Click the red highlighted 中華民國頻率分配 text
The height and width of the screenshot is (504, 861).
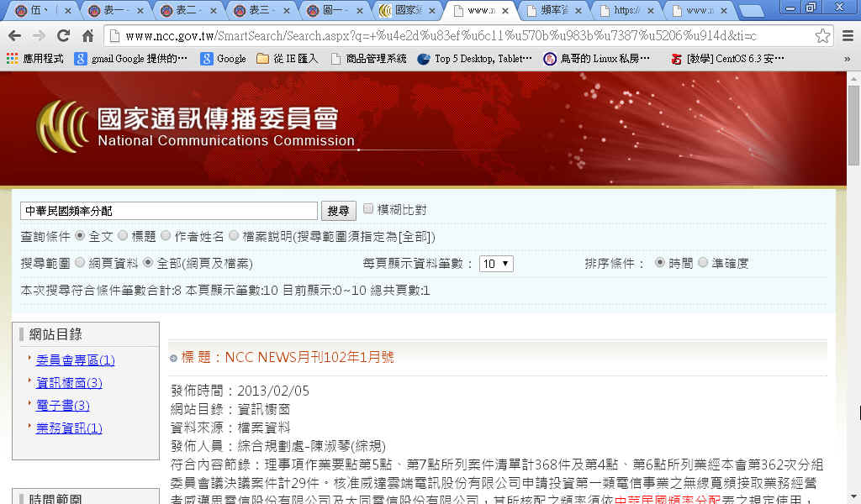[667, 500]
